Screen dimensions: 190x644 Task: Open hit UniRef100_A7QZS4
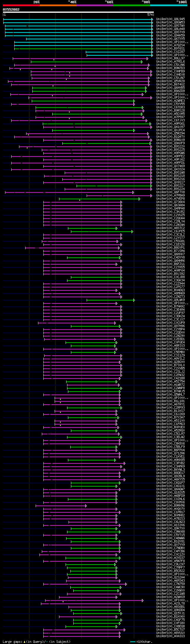[x=170, y=45]
